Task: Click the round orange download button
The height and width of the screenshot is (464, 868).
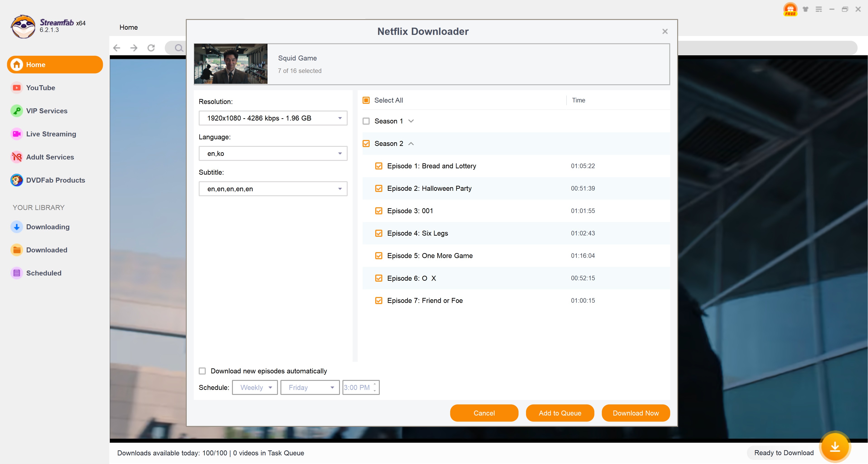Action: coord(835,447)
